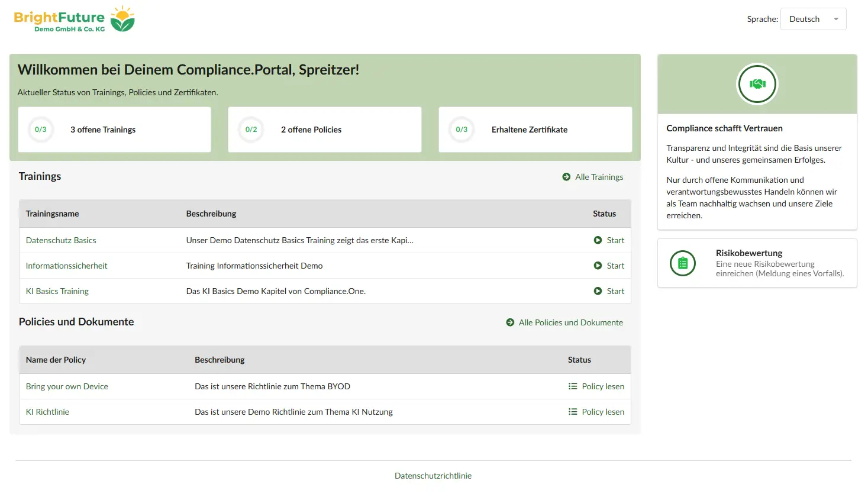The image size is (868, 494).
Task: Click the trainings Status column header
Action: click(x=604, y=214)
